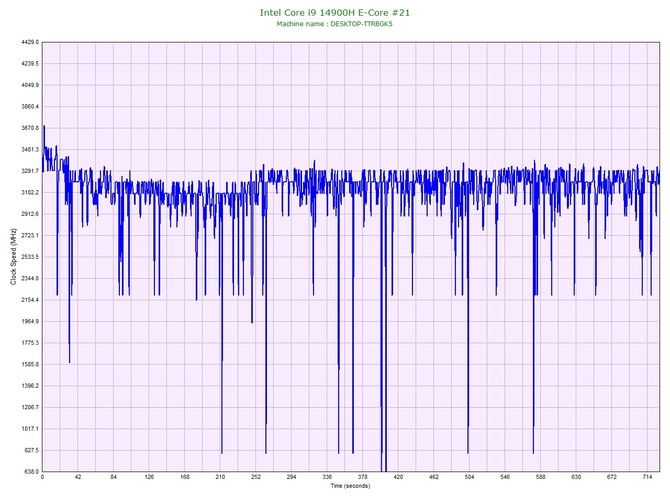670x503 pixels.
Task: Click the 420 tick on the time axis
Action: [x=398, y=477]
